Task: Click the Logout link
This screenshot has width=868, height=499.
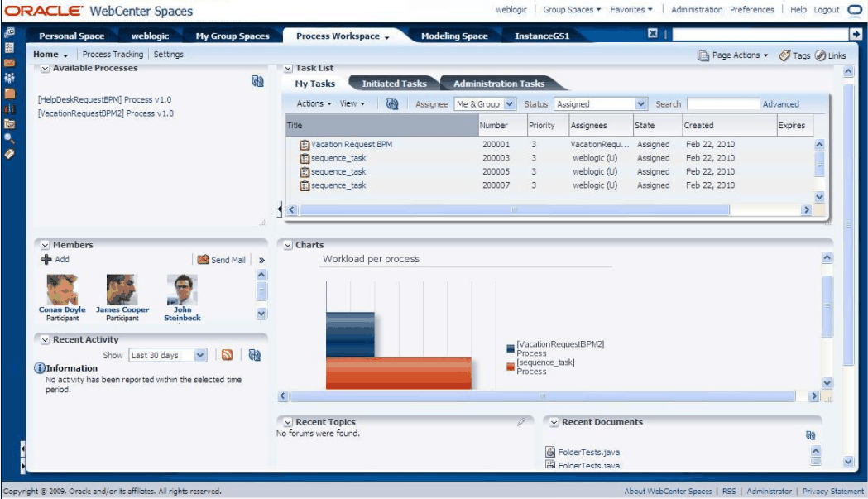Action: (827, 9)
